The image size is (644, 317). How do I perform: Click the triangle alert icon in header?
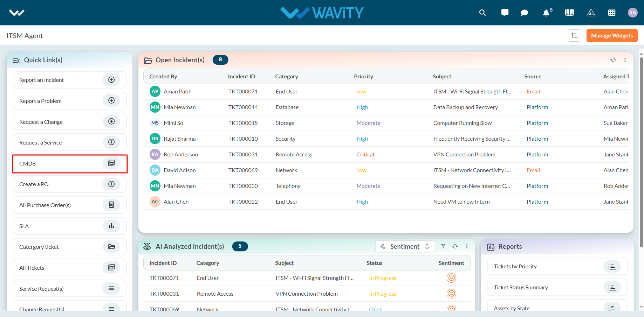click(x=591, y=13)
